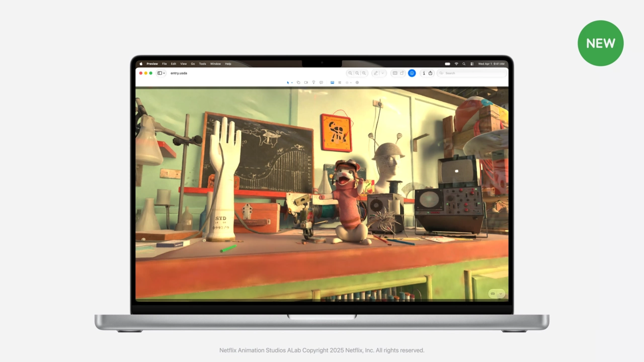Select the markup pencil tool
The width and height of the screenshot is (644, 362).
[376, 73]
